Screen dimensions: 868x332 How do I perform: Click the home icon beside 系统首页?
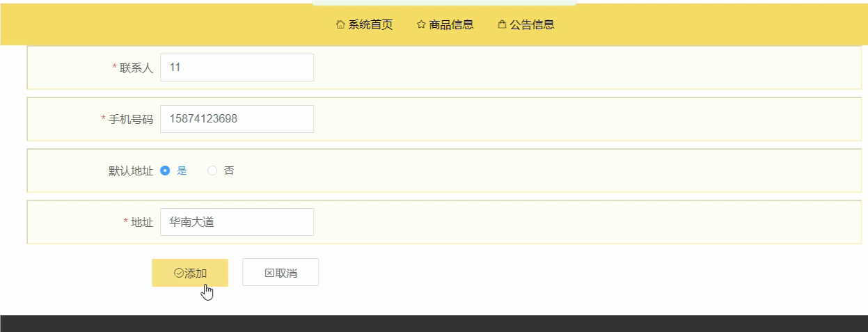tap(340, 25)
